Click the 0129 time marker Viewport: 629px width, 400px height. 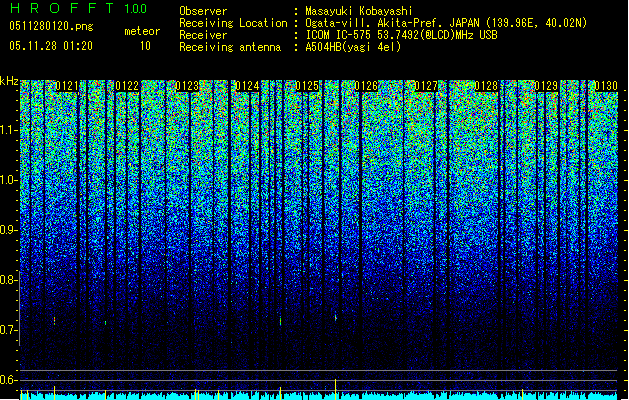(546, 86)
